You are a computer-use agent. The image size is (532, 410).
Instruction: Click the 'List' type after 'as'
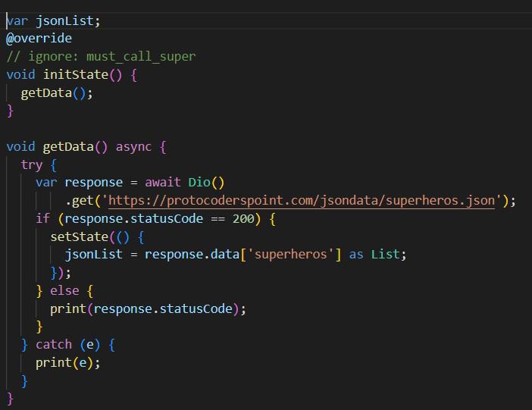(386, 254)
